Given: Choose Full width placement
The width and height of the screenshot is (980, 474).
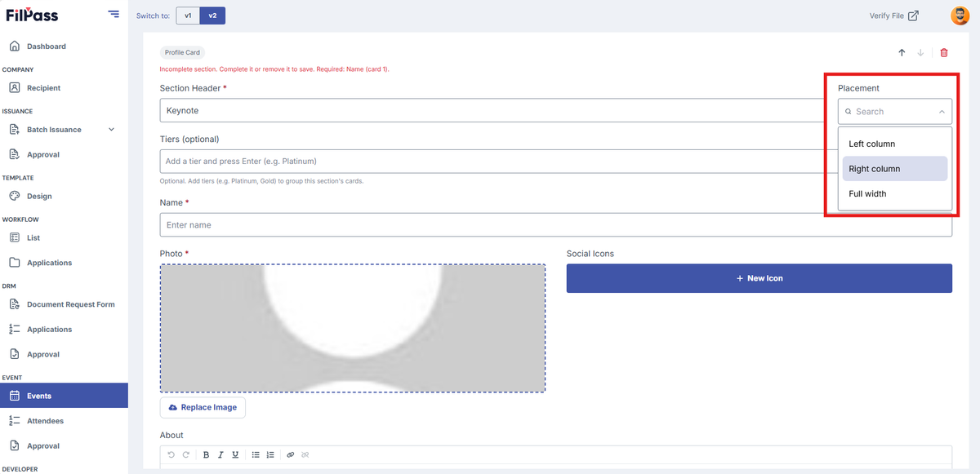Looking at the screenshot, I should click(895, 194).
